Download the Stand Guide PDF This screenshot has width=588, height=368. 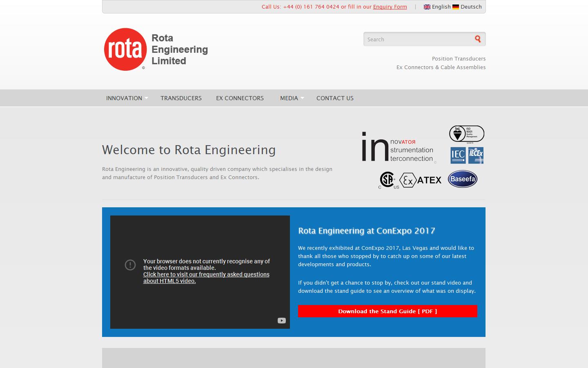pos(388,311)
